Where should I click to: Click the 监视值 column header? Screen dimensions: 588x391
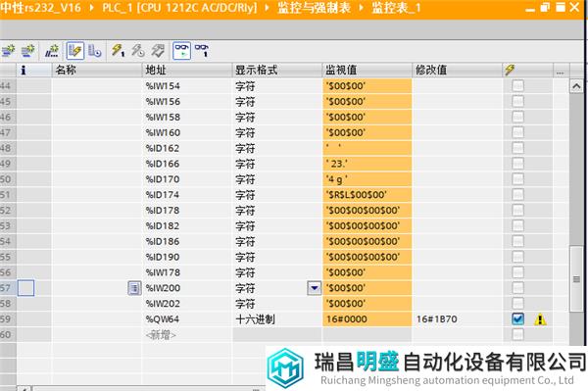tap(367, 71)
